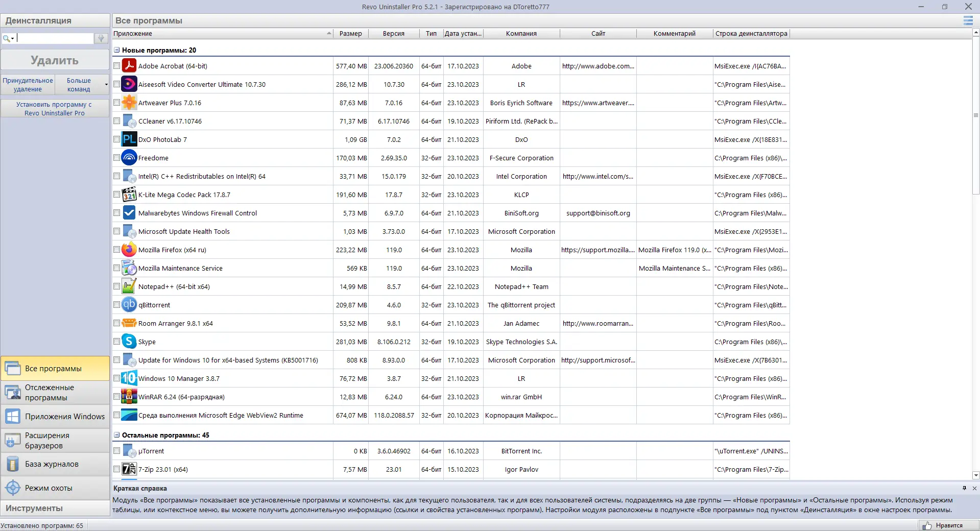Click 'Установить программу с Revo Uninstaller Pro'
Screen dimensions: 980x531
pos(55,109)
